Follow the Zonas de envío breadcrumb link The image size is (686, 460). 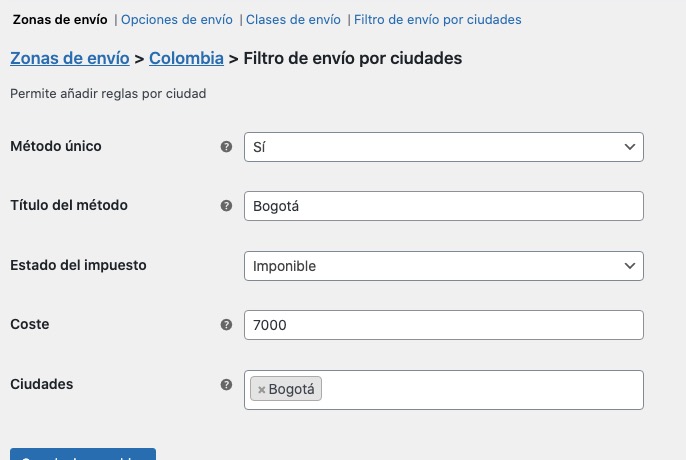tap(70, 58)
